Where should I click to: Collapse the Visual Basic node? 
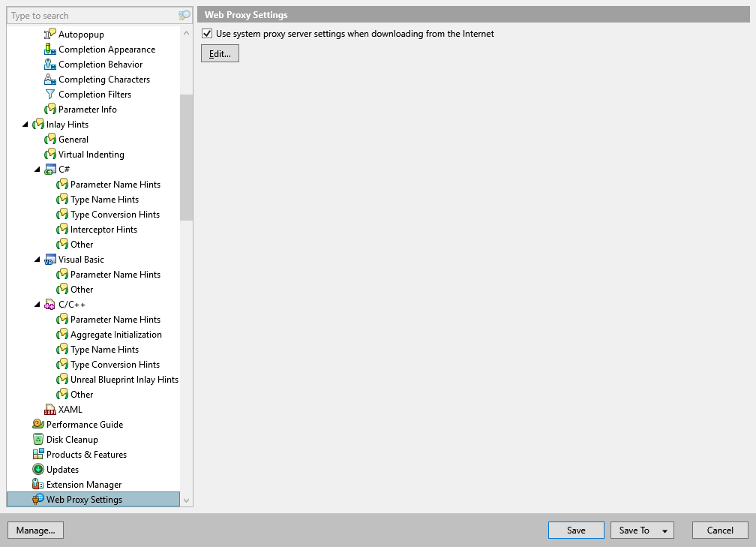[37, 259]
